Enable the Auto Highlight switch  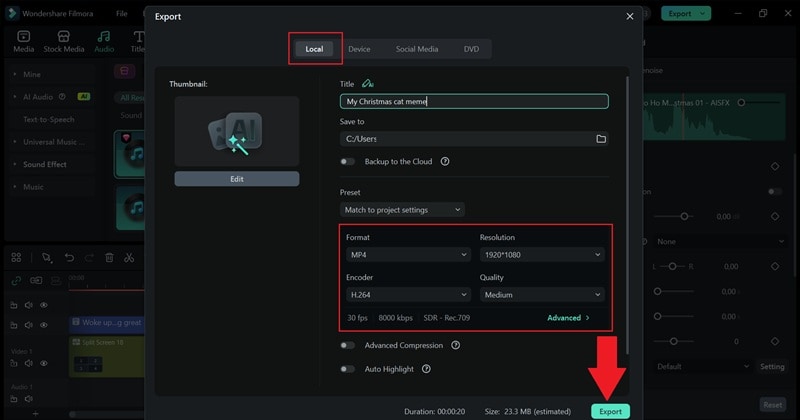coord(347,369)
